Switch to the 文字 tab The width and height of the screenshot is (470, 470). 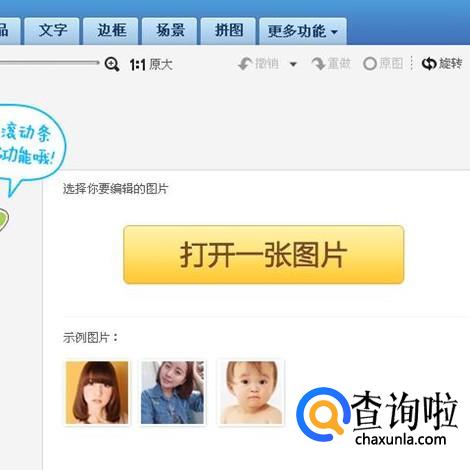[x=52, y=31]
